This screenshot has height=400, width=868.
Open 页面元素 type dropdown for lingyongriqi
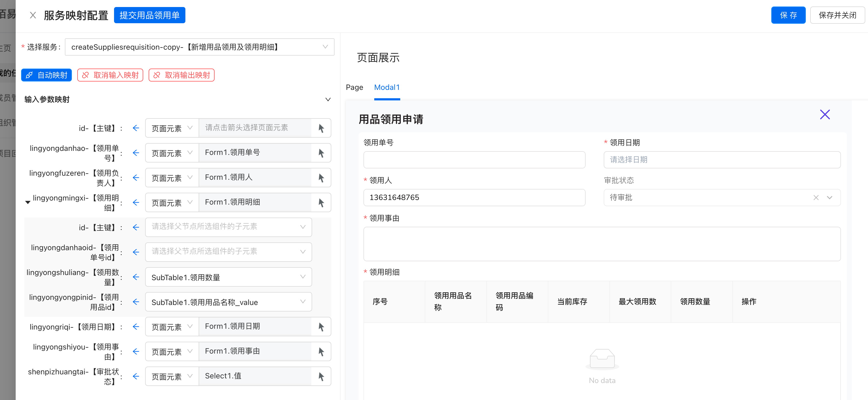tap(172, 327)
